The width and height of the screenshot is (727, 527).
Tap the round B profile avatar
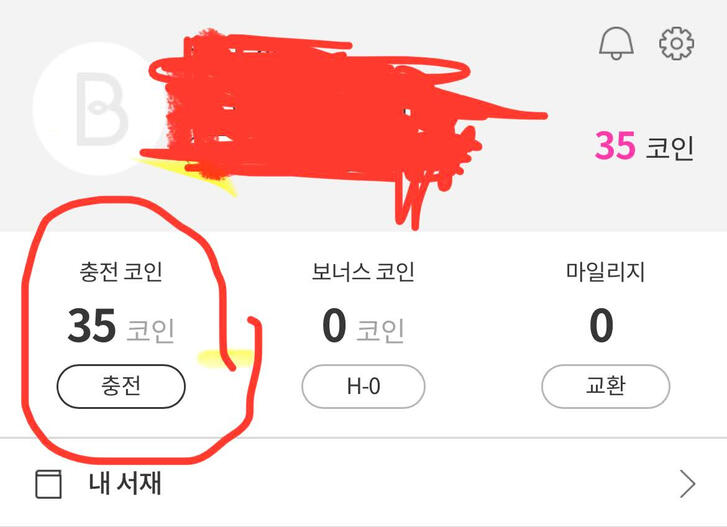point(95,108)
